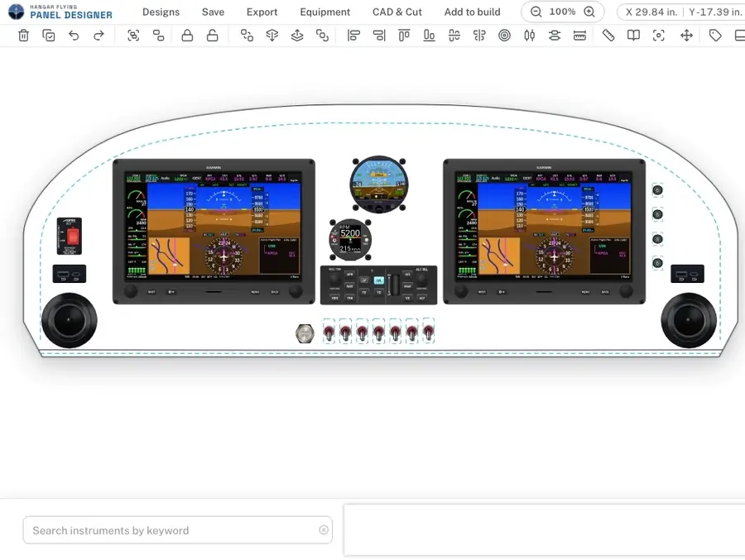Select the left USB charging port
Image resolution: width=745 pixels, height=560 pixels.
[70, 274]
